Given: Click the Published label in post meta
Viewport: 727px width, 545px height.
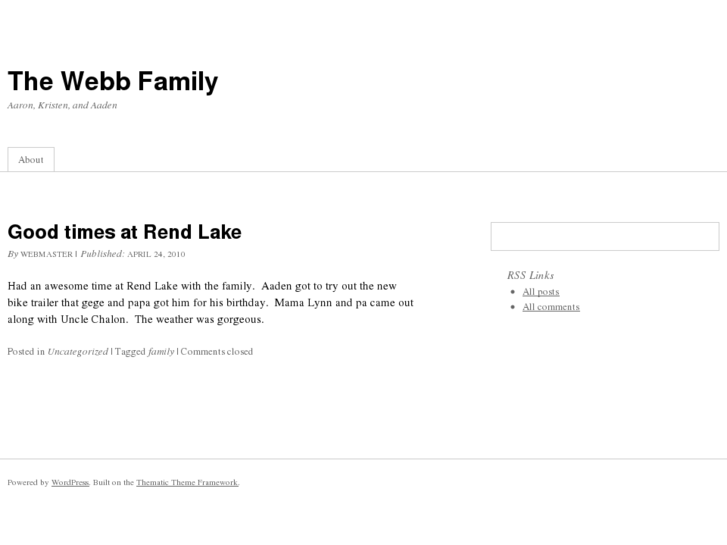Looking at the screenshot, I should [x=102, y=255].
